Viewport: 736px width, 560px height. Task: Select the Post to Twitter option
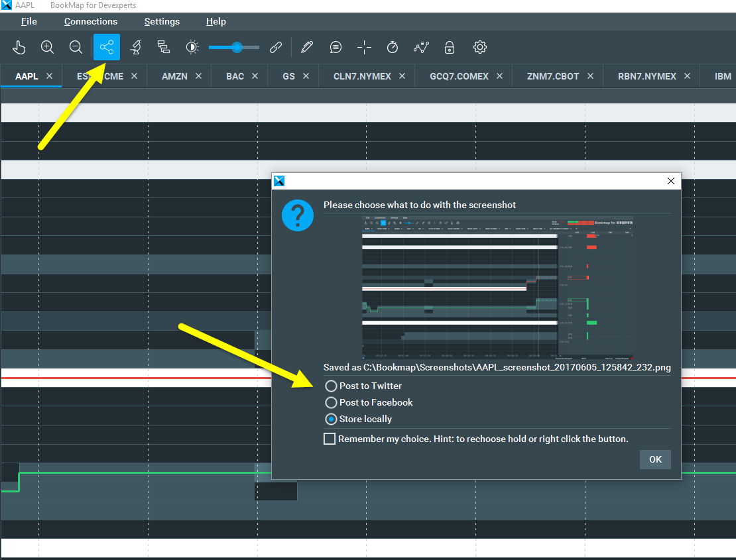pyautogui.click(x=364, y=386)
